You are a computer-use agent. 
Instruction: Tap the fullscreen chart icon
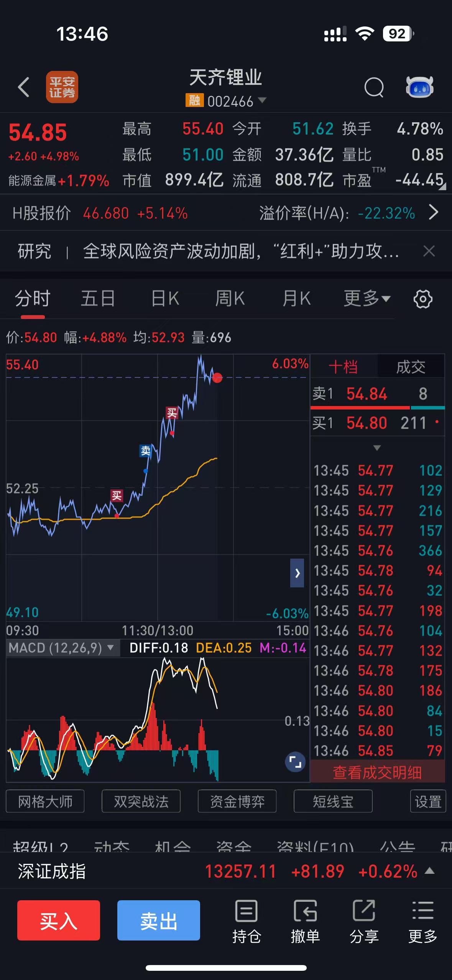[x=295, y=761]
